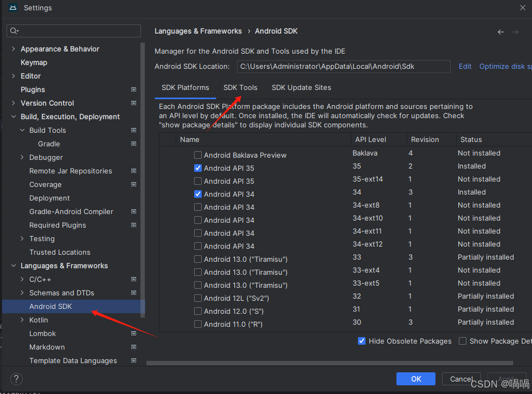Click the project-level icon beside Schemas and DTDs
The width and height of the screenshot is (532, 394).
tap(134, 293)
